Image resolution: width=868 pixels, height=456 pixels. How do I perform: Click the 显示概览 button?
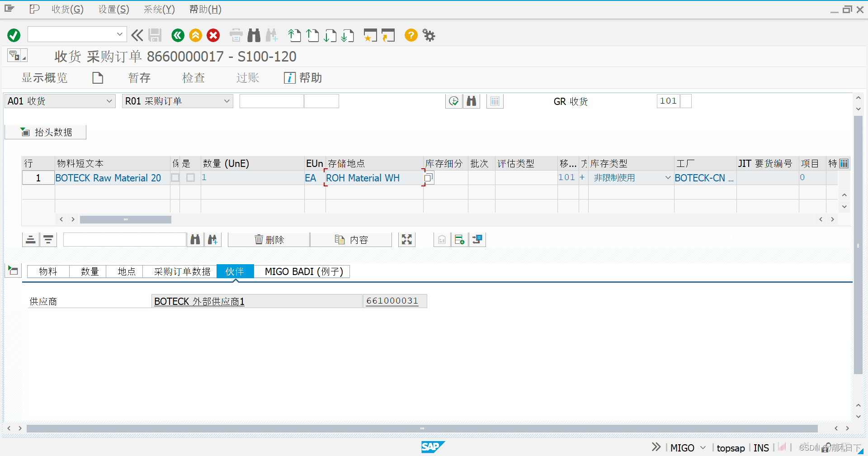pyautogui.click(x=44, y=78)
